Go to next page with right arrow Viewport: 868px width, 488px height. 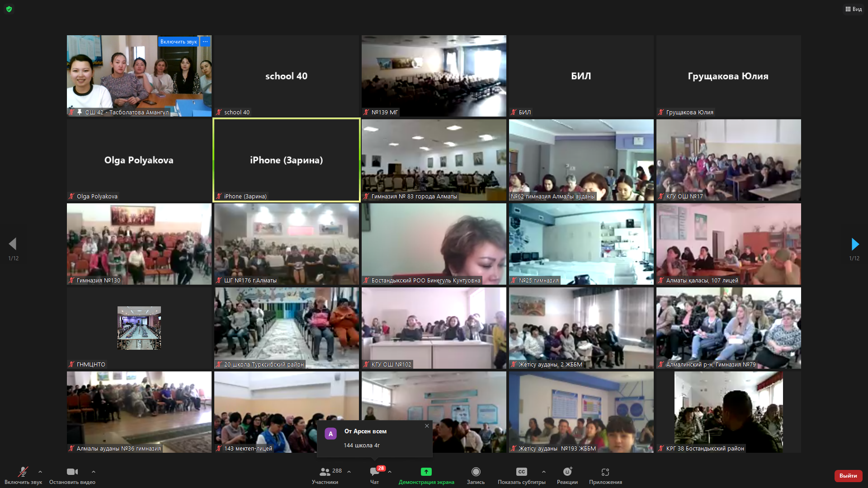click(854, 244)
